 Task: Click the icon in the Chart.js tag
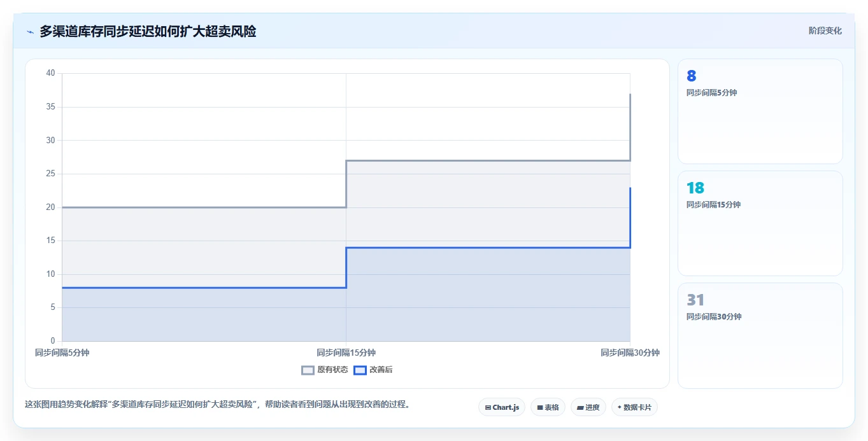pyautogui.click(x=488, y=407)
